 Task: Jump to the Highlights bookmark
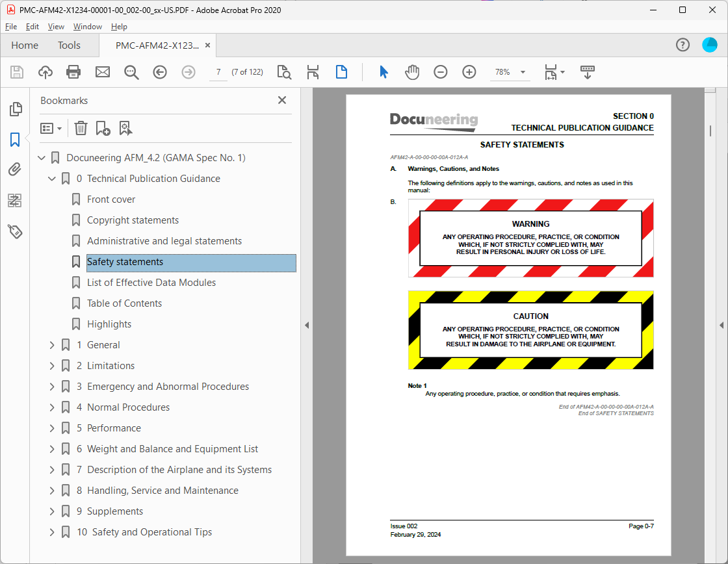click(109, 324)
